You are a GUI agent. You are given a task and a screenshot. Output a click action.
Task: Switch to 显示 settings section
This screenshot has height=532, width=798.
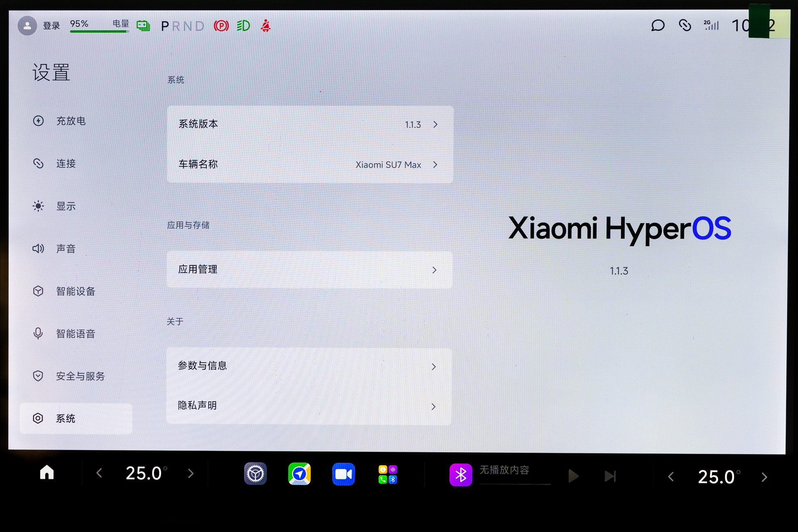point(66,206)
